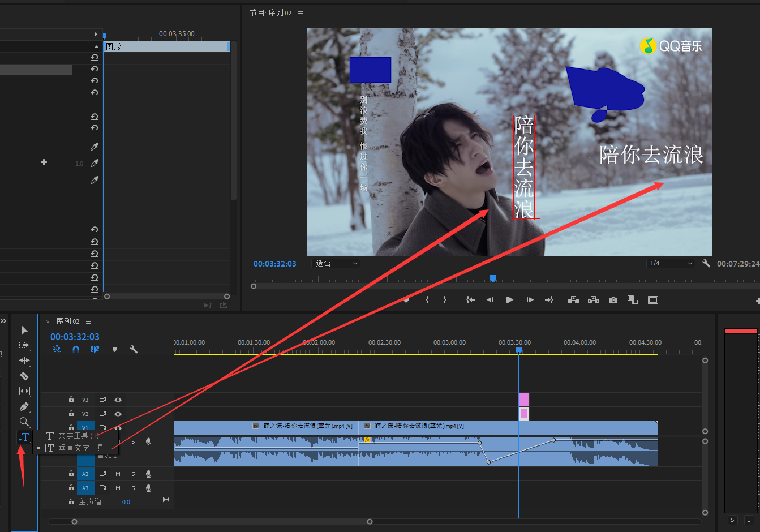This screenshot has width=760, height=532.
Task: Toggle timeline snap magnet icon
Action: (x=76, y=349)
